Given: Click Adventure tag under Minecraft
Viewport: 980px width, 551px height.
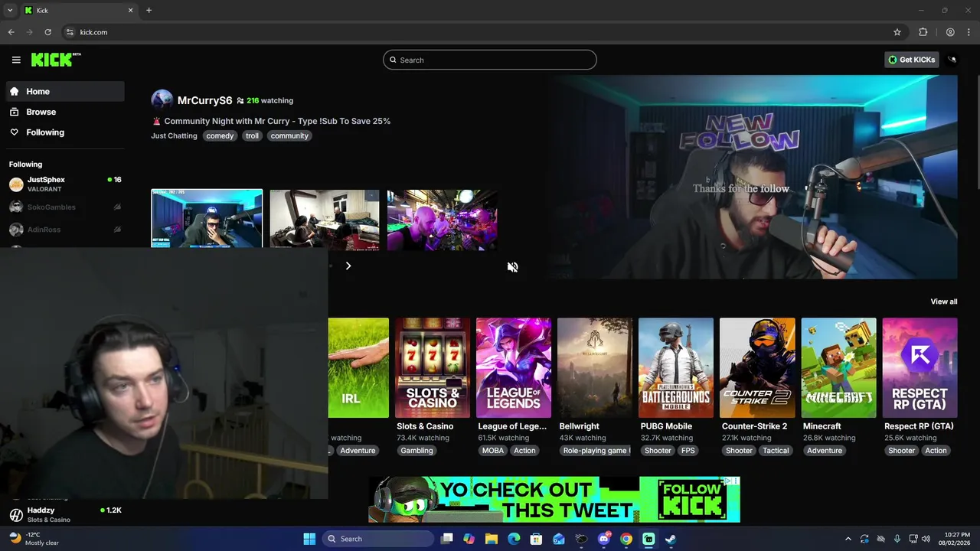Looking at the screenshot, I should [825, 451].
